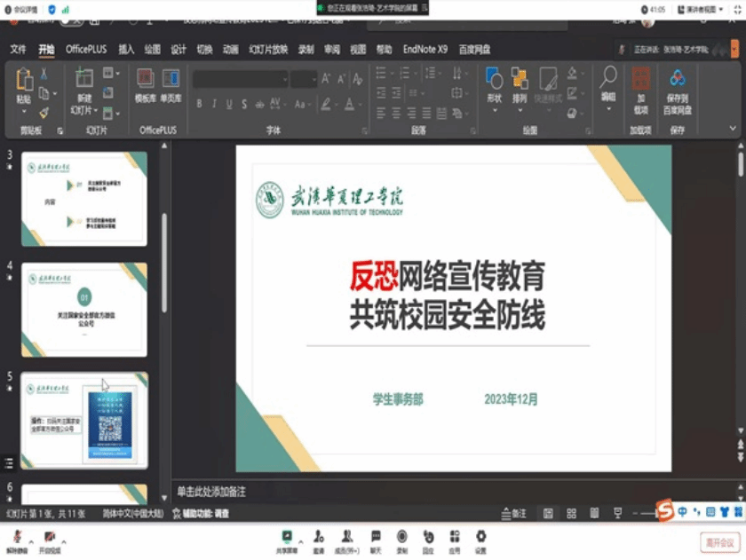The width and height of the screenshot is (746, 560).
Task: Click the red Leave Meeting button
Action: tap(718, 542)
